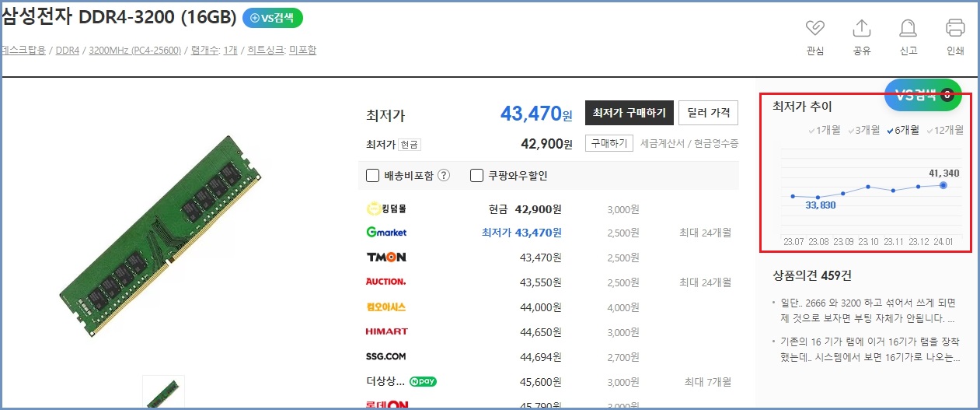Select the 12개월 price trend option
Screen dimensions: 980x410
coord(945,130)
